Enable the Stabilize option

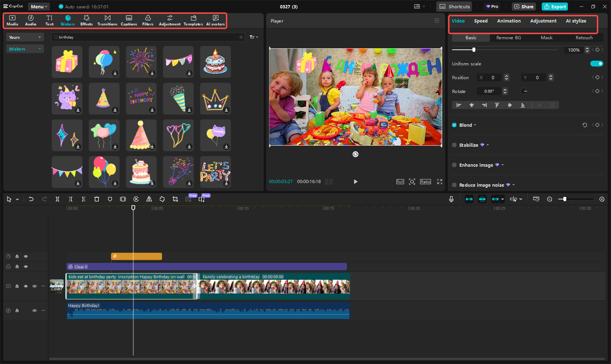coord(454,145)
